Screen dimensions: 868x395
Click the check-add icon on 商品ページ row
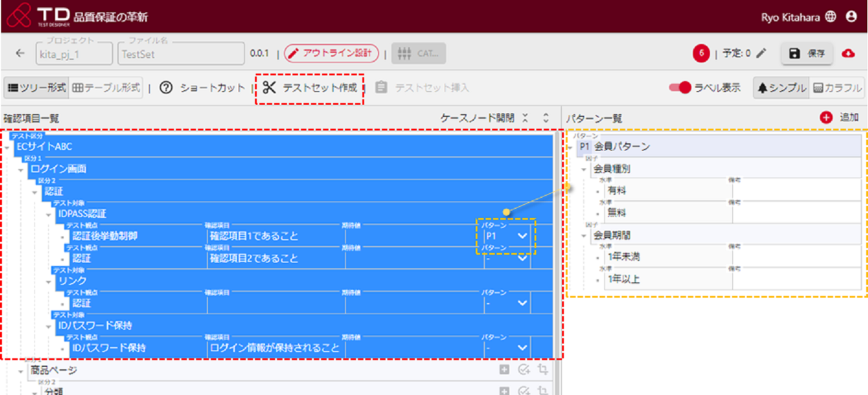[x=523, y=369]
